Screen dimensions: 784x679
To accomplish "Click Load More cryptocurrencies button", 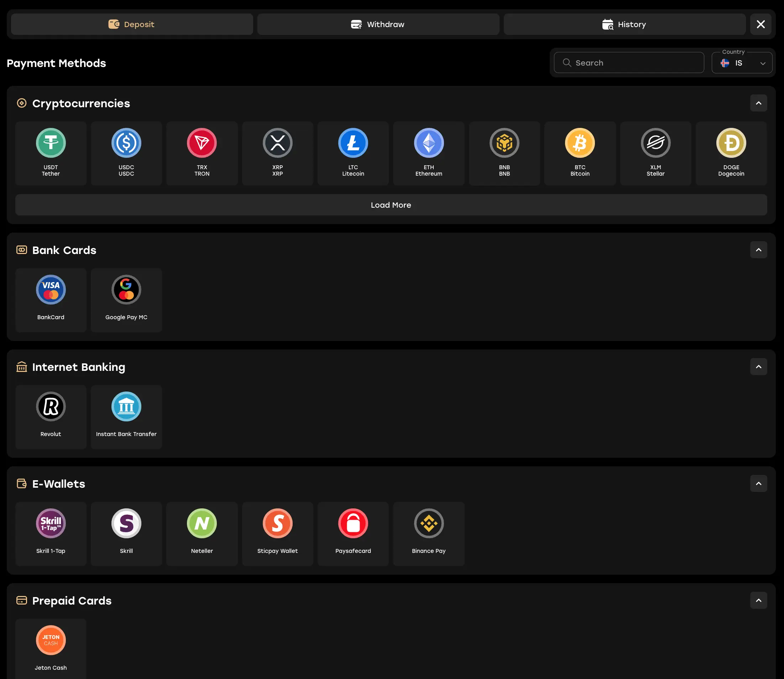I will [391, 205].
